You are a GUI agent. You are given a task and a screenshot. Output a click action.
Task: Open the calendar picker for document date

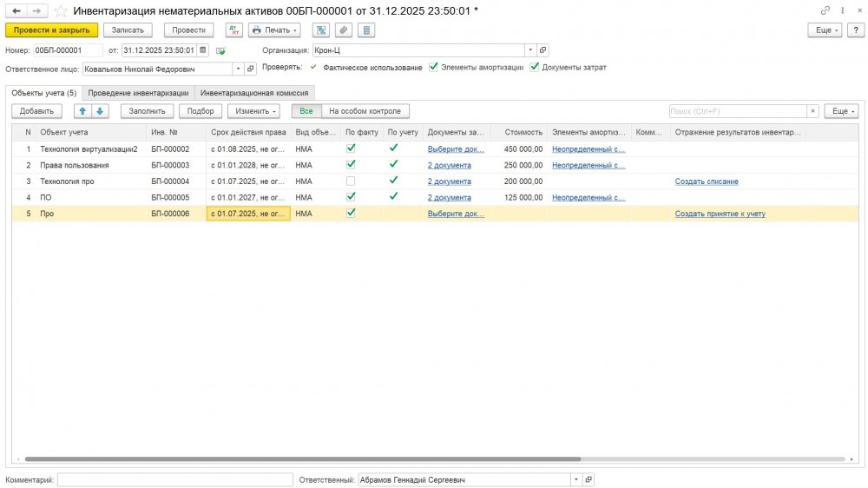point(203,50)
